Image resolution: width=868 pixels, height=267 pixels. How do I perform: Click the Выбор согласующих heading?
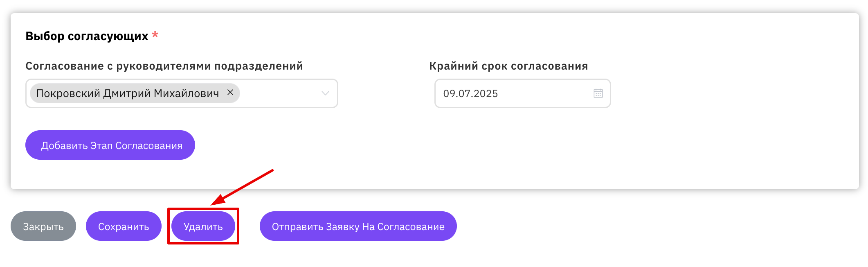tap(87, 36)
